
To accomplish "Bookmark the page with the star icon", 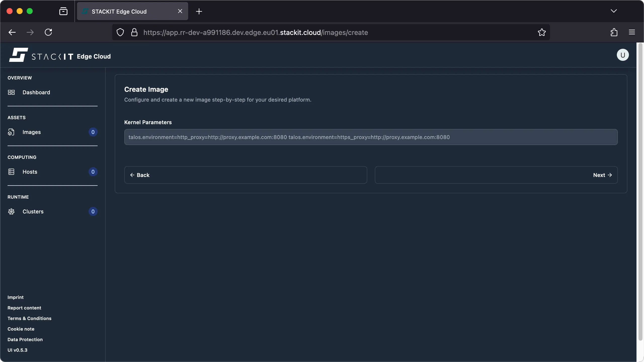I will pos(541,32).
